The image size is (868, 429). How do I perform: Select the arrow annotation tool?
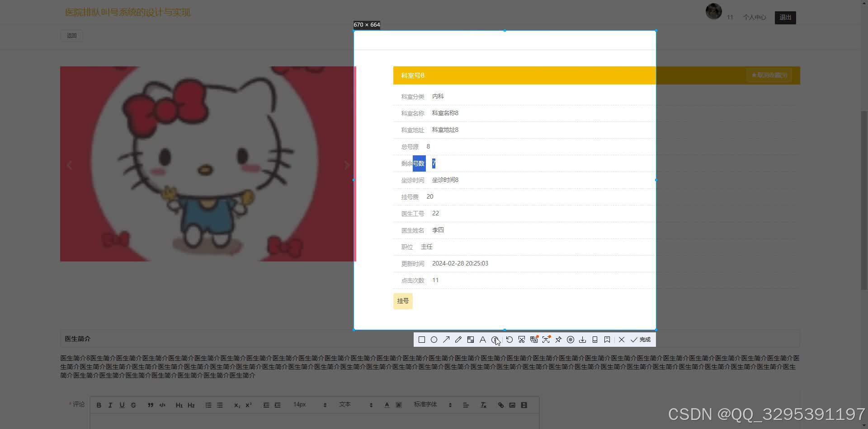click(446, 340)
